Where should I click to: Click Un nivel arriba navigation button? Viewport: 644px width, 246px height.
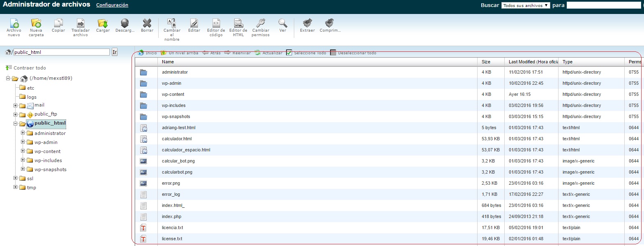pos(180,53)
